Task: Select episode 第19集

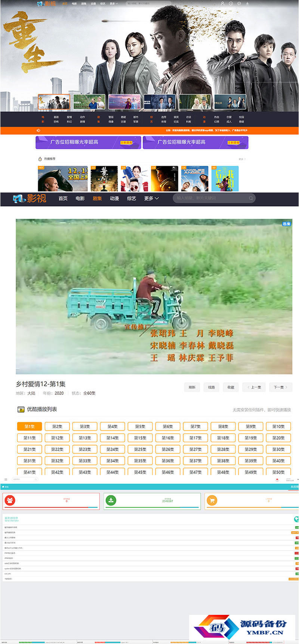Action: (251, 438)
